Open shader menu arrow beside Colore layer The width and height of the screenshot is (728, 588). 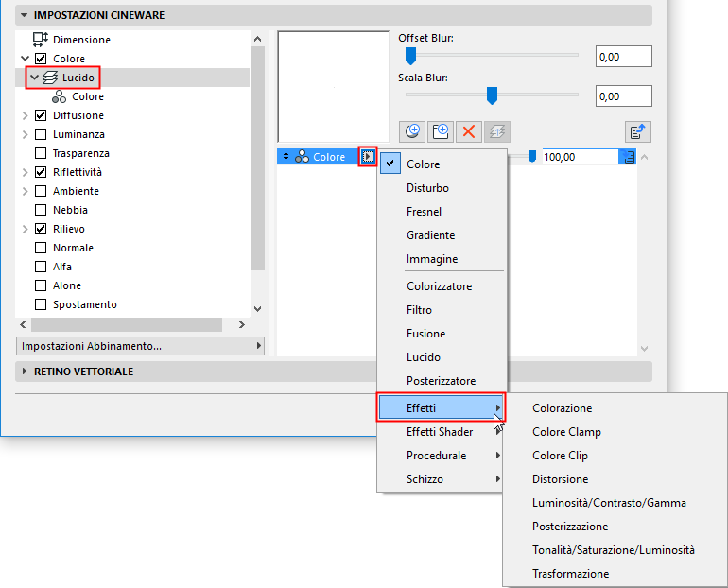[368, 157]
